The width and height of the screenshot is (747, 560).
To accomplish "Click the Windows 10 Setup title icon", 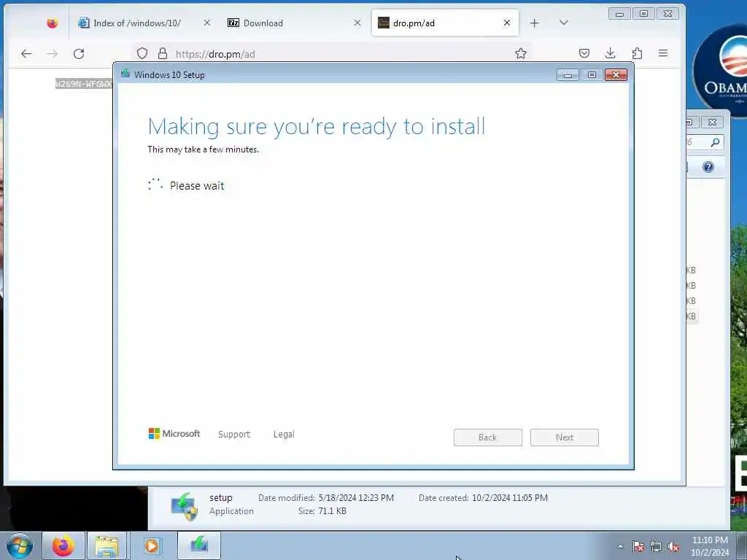I will (x=125, y=74).
